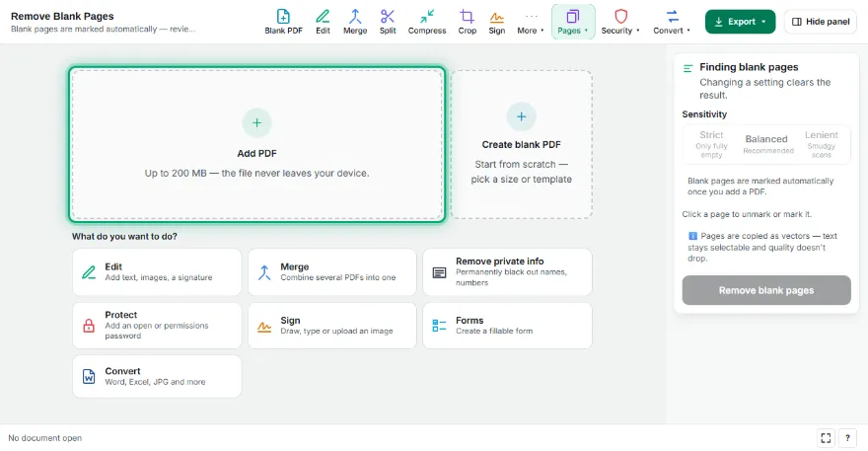Select Strict sensitivity option
The image size is (868, 451).
pyautogui.click(x=711, y=144)
